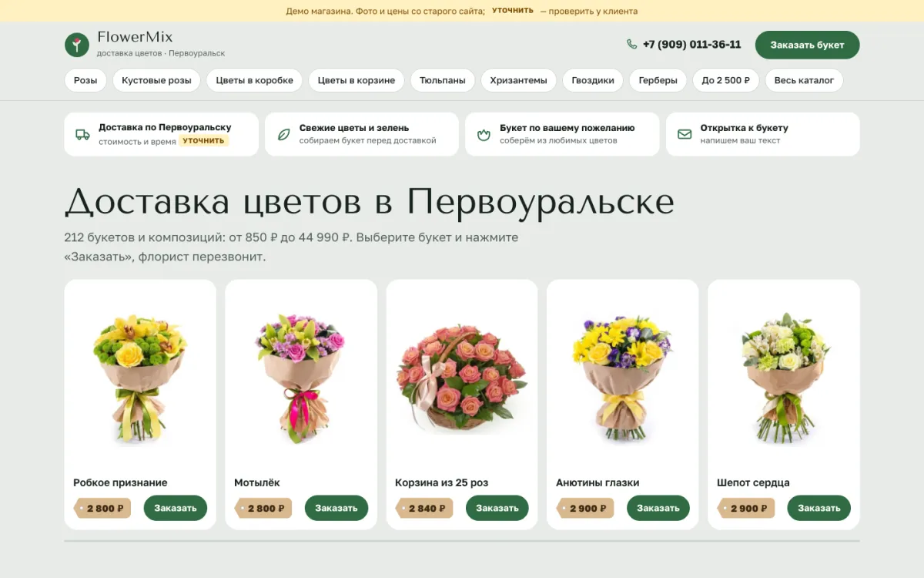Viewport: 924px width, 578px height.
Task: Click the Шепот сердца product title
Action: pos(753,482)
